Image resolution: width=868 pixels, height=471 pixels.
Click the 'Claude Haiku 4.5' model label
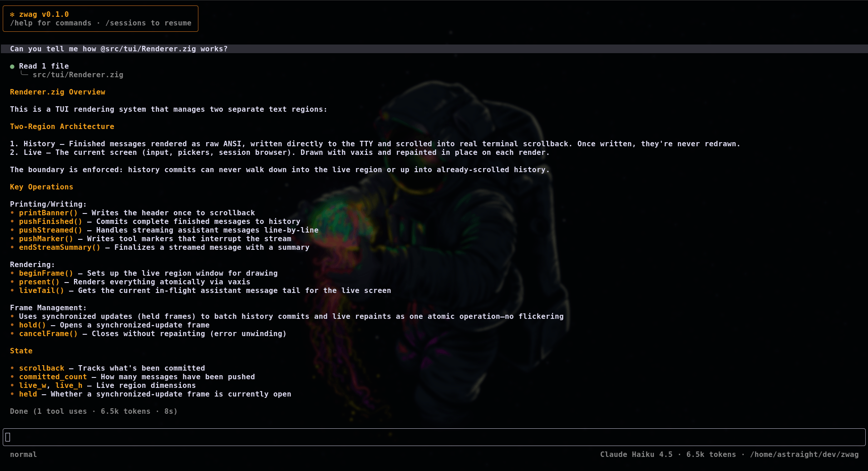coord(636,455)
